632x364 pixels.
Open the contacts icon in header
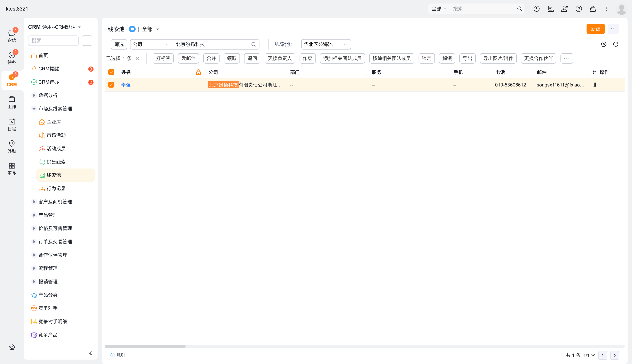pyautogui.click(x=565, y=9)
